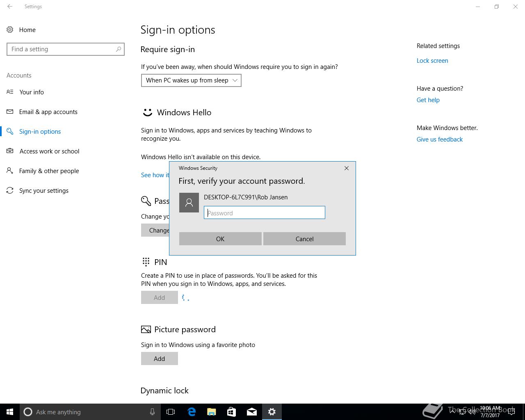Open the Mail app from taskbar
This screenshot has width=525, height=420.
tap(252, 412)
